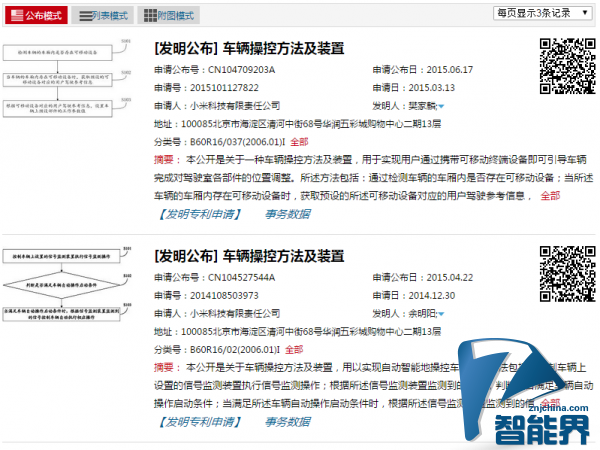Open the second 车辆操控方法及装置 title link
This screenshot has width=600, height=450.
click(249, 256)
